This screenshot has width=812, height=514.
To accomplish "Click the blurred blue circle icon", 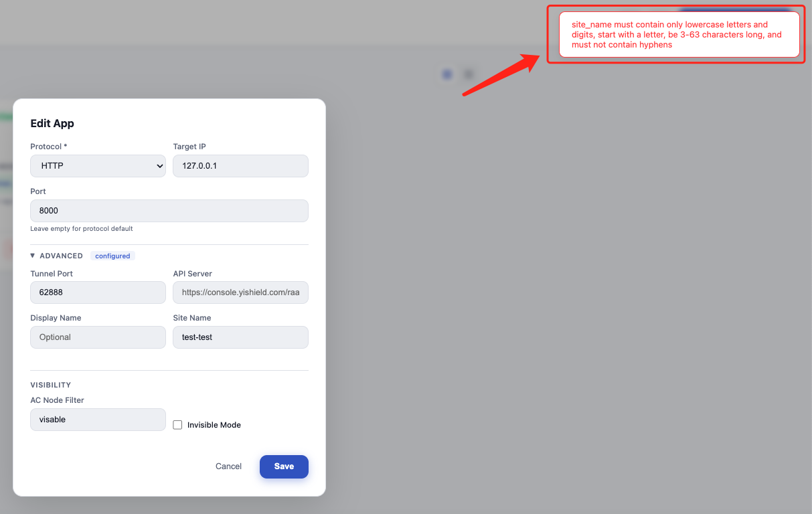I will point(447,74).
